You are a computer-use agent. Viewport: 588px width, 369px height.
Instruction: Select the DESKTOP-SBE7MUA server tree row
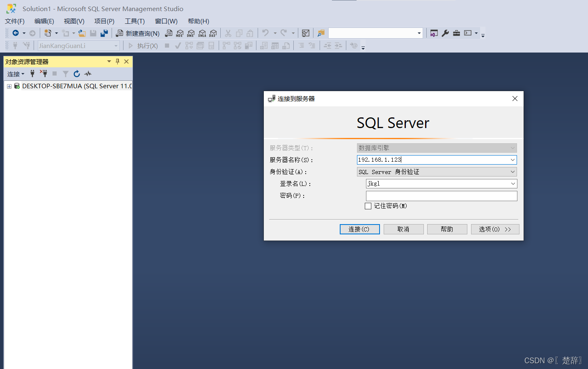click(x=68, y=86)
